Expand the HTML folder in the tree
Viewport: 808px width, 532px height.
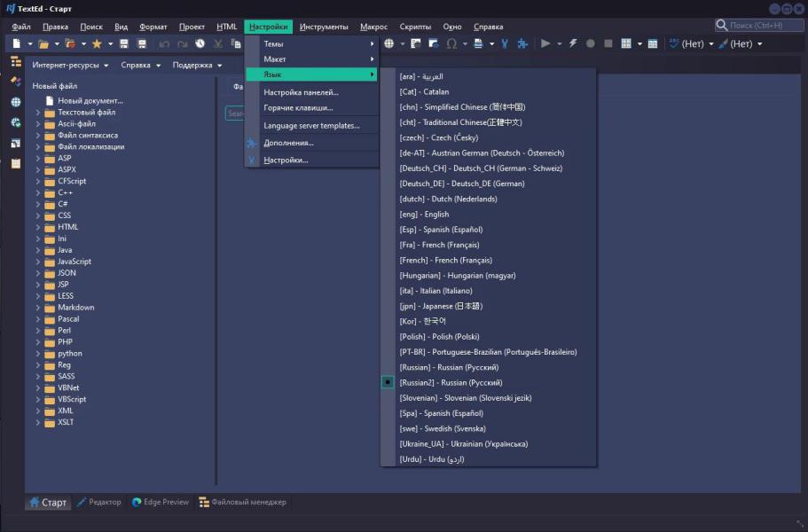point(37,227)
